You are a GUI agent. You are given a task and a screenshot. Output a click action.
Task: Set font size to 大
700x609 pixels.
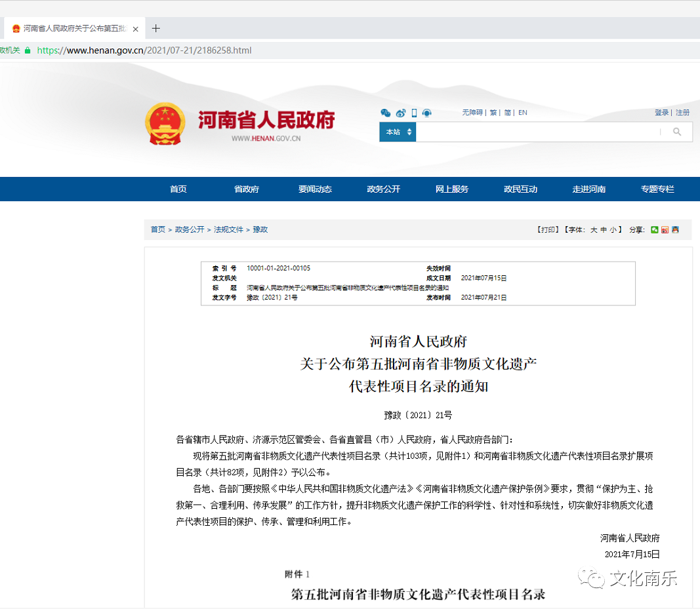tap(593, 229)
